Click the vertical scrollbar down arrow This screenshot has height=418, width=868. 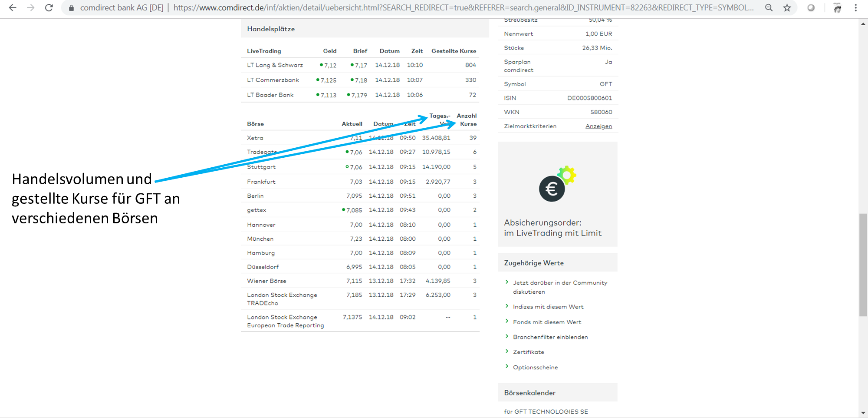tap(863, 413)
